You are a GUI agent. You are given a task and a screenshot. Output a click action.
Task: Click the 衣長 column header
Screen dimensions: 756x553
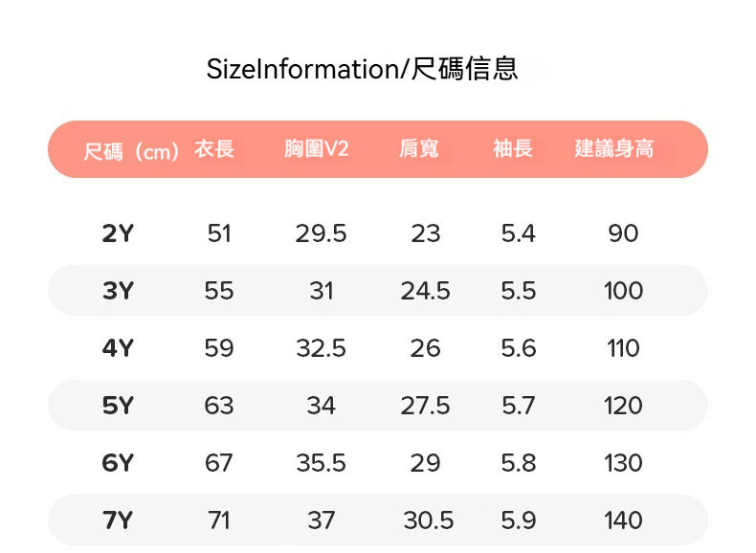tap(214, 149)
